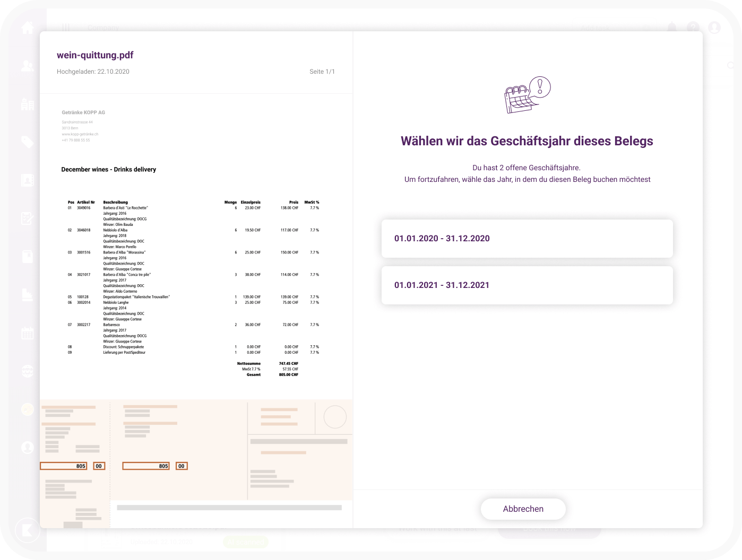The image size is (742, 560).
Task: Open the calendar icon in left sidebar
Action: tap(28, 333)
